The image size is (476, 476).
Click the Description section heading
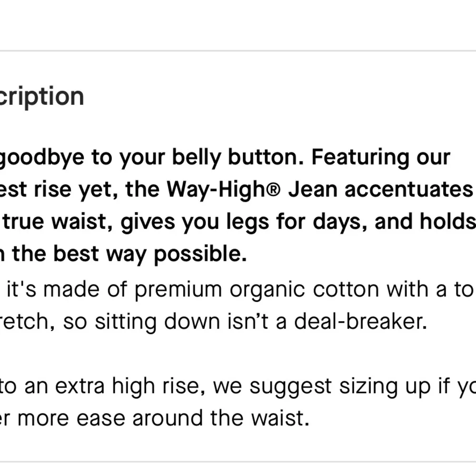(x=42, y=97)
